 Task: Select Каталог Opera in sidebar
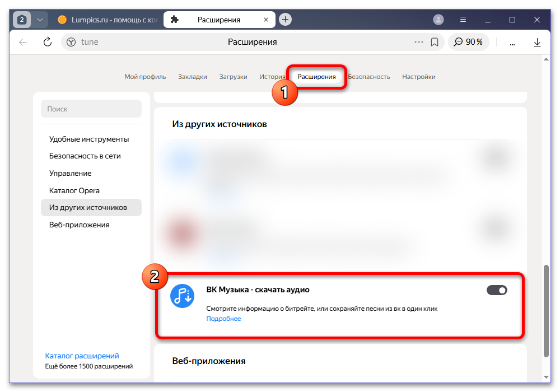(x=91, y=190)
